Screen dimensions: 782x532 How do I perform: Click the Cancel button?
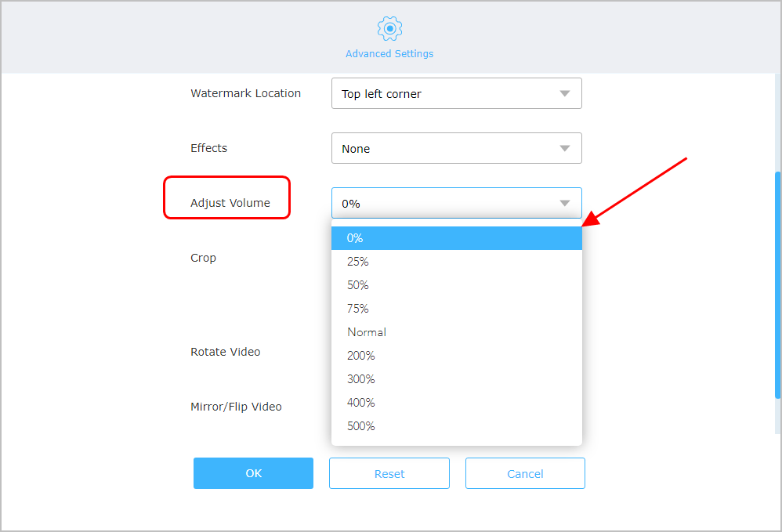coord(525,473)
